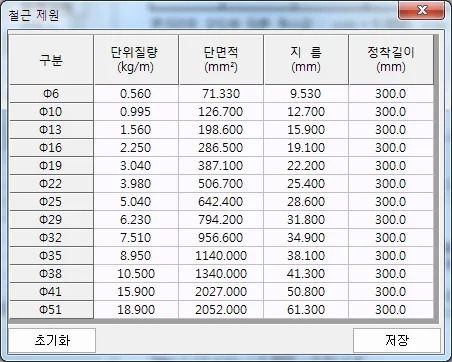452x362 pixels.
Task: Click diameter cell 28.600
Action: [x=306, y=202]
